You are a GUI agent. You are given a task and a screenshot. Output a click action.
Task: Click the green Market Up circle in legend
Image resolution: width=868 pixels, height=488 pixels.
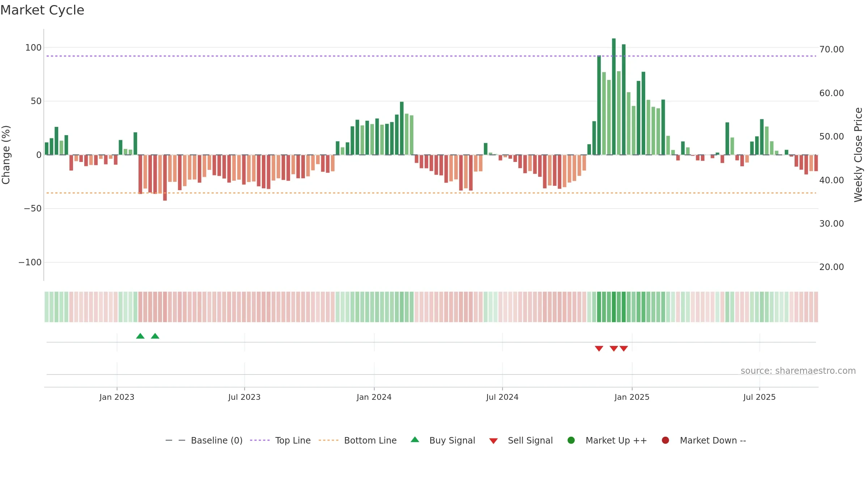tap(571, 440)
